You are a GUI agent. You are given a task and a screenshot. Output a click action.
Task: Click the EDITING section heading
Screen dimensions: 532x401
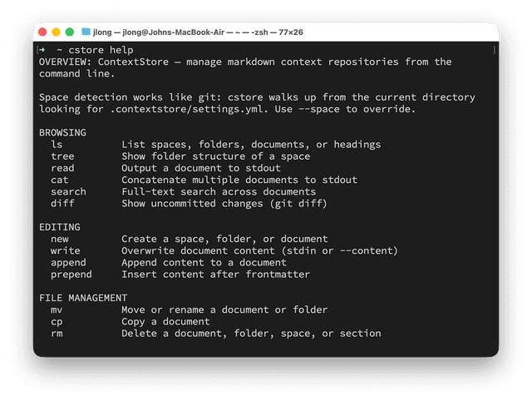(60, 226)
